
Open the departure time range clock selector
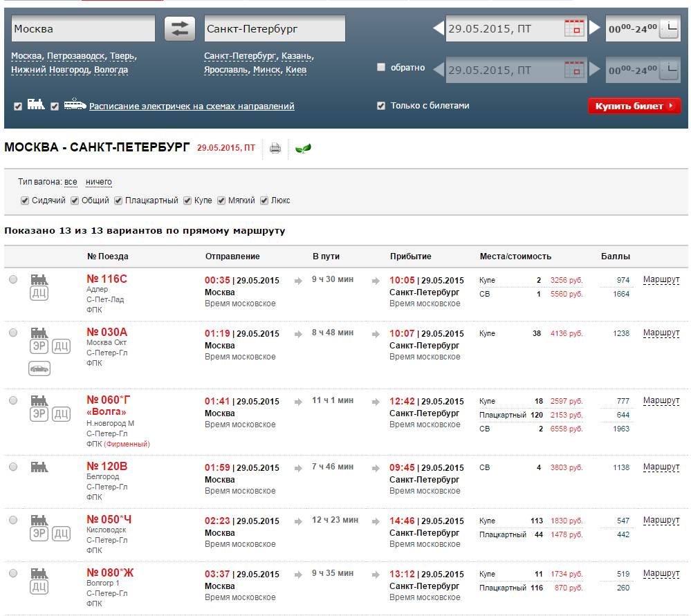pyautogui.click(x=670, y=28)
